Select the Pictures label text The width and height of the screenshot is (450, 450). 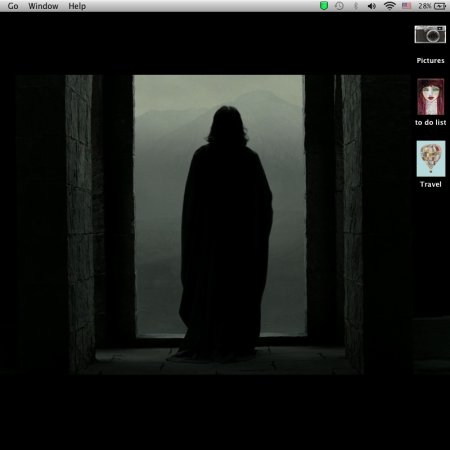pos(430,60)
